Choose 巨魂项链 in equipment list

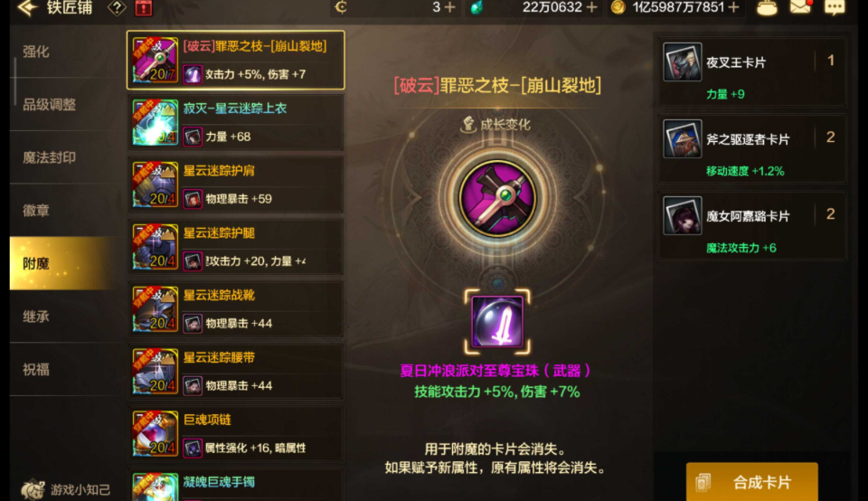(236, 433)
